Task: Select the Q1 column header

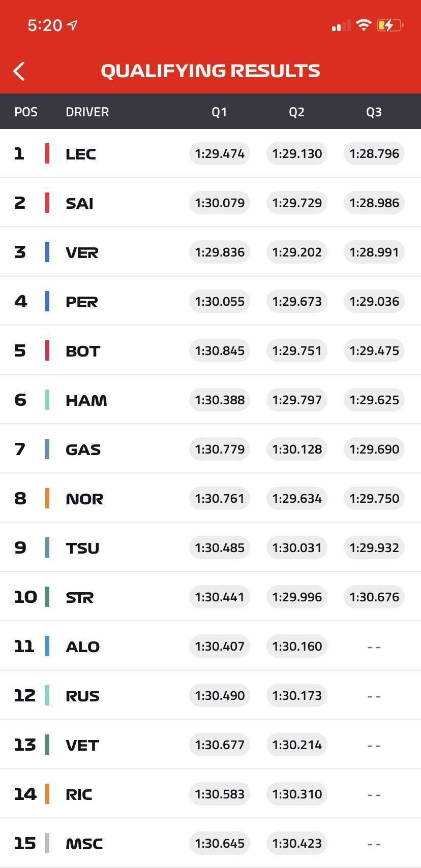Action: pyautogui.click(x=219, y=112)
